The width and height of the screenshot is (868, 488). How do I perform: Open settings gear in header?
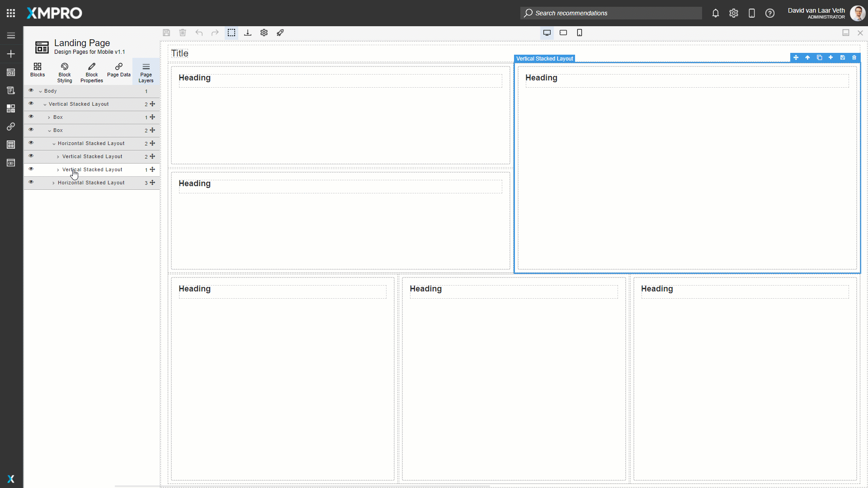coord(734,13)
